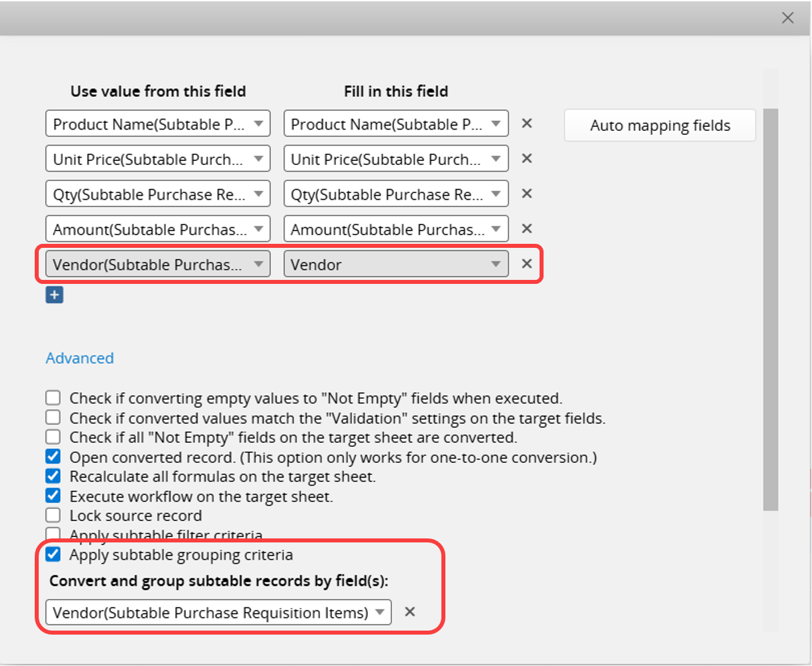Image resolution: width=812 pixels, height=666 pixels.
Task: Add a new field mapping row
Action: point(54,295)
